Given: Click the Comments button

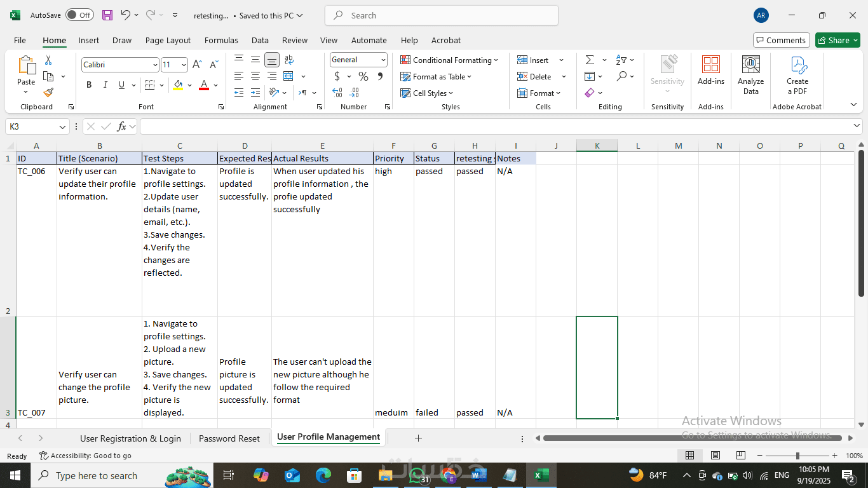Looking at the screenshot, I should pyautogui.click(x=782, y=40).
